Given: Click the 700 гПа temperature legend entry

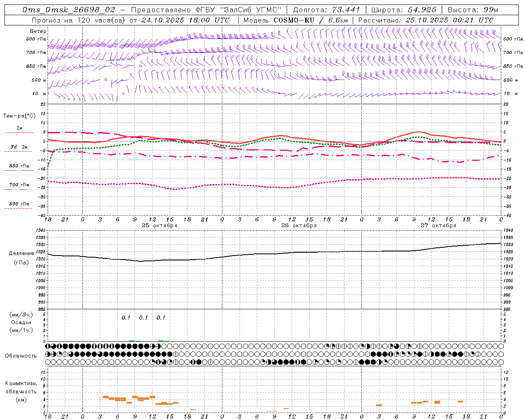Looking at the screenshot, I should point(19,185).
